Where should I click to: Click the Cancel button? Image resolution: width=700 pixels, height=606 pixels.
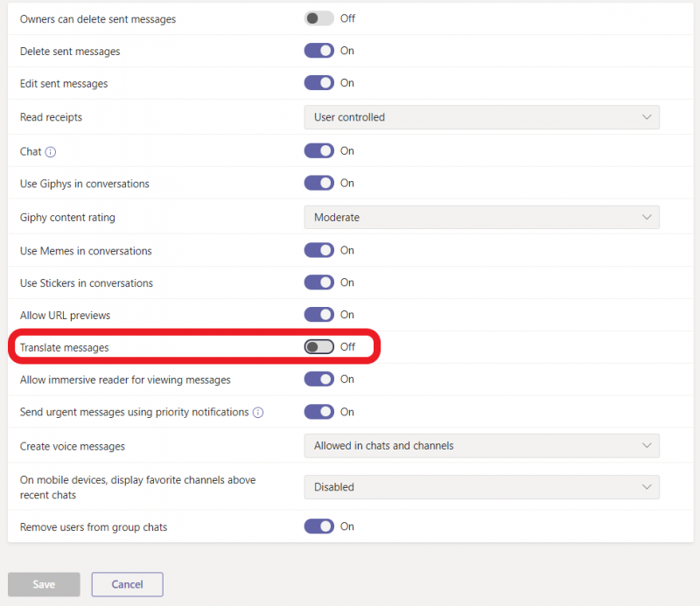(x=127, y=584)
